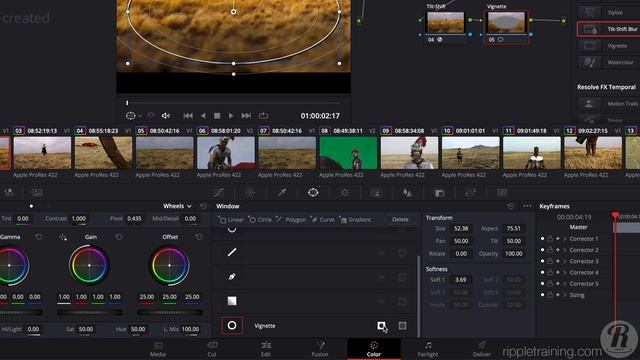Screen dimensions: 640x360
Task: Reset the Gain color wheel
Action: [x=119, y=237]
